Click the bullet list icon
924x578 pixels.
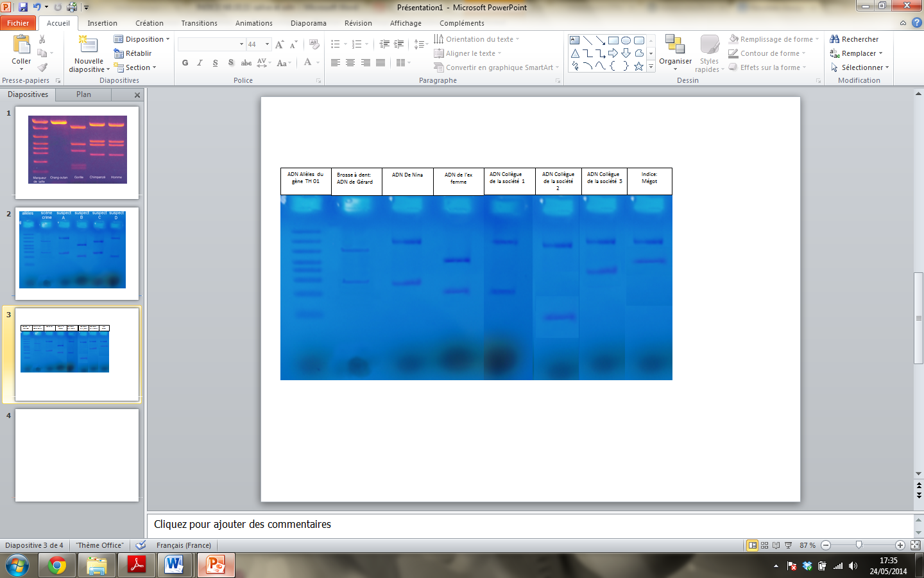pyautogui.click(x=335, y=44)
